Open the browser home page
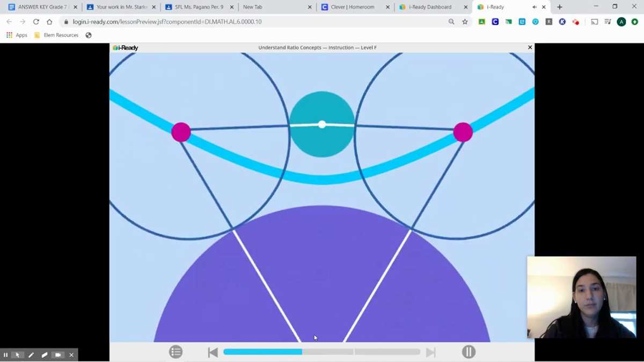 click(49, 21)
